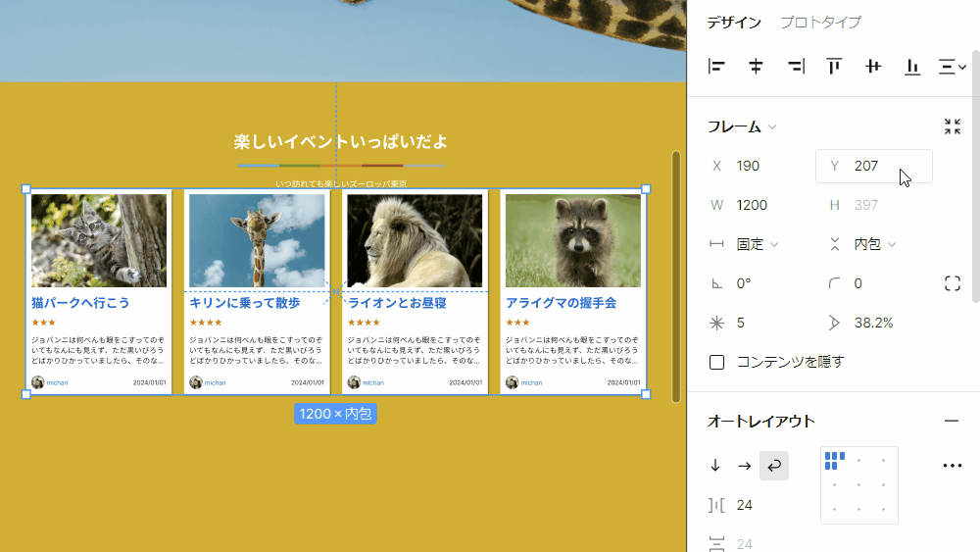The image size is (980, 552).
Task: Toggle independent corner radius icon
Action: click(x=952, y=283)
